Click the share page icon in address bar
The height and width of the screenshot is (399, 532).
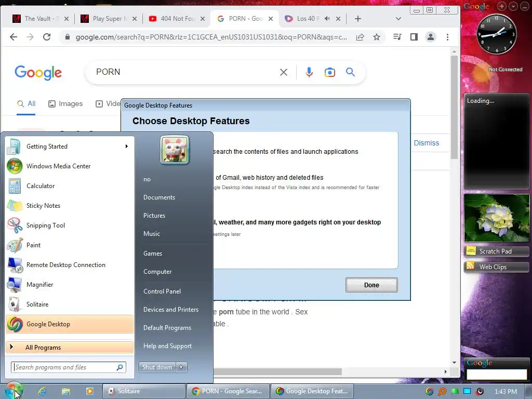[x=360, y=37]
